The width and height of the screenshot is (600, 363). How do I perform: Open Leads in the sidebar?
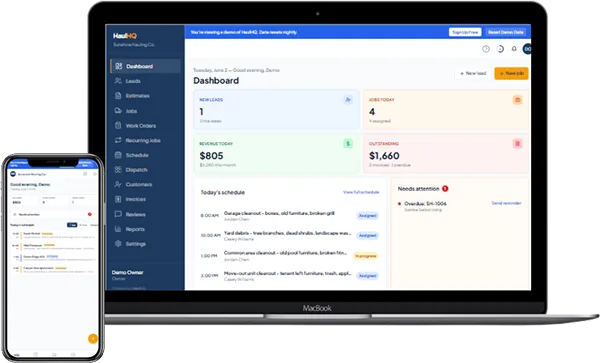coord(145,81)
